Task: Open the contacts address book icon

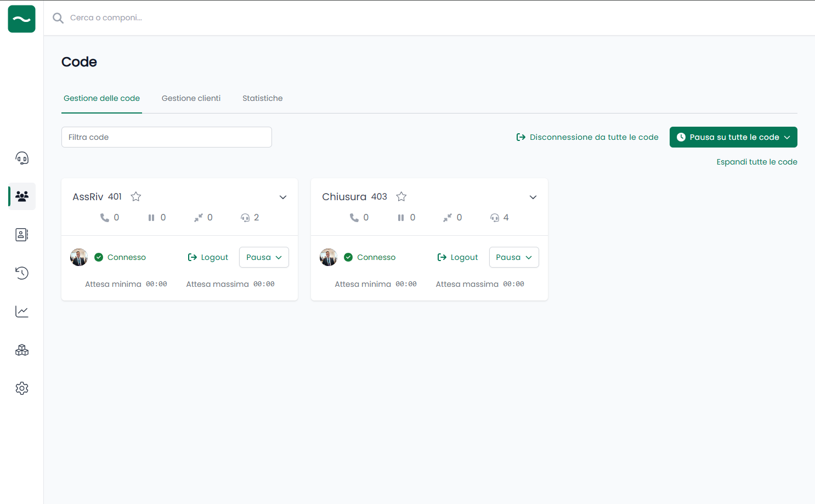Action: pyautogui.click(x=22, y=235)
